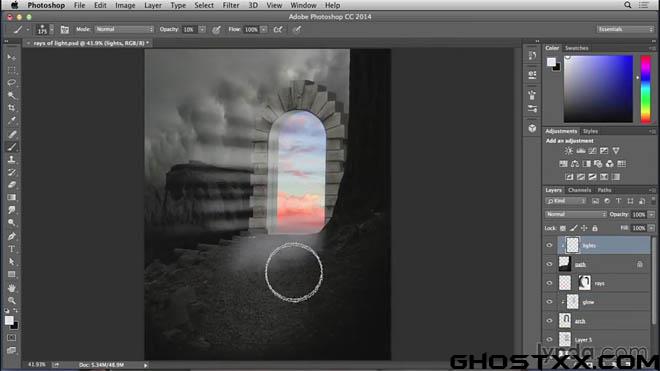Viewport: 660px width, 371px height.
Task: Open the Filter menu
Action: coord(231,5)
